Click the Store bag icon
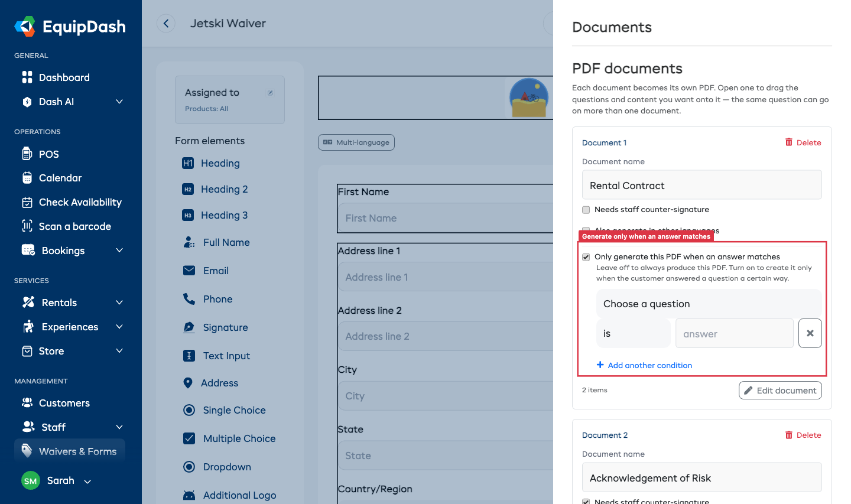This screenshot has width=851, height=504. tap(27, 351)
